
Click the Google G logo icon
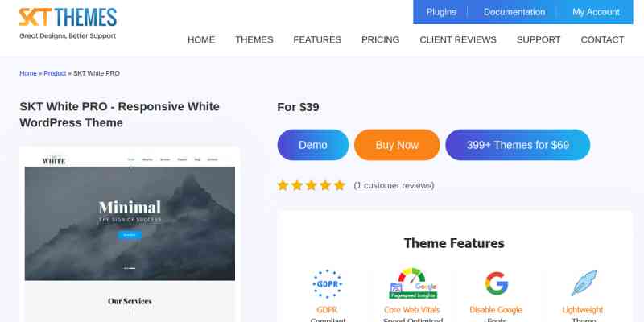pos(496,283)
